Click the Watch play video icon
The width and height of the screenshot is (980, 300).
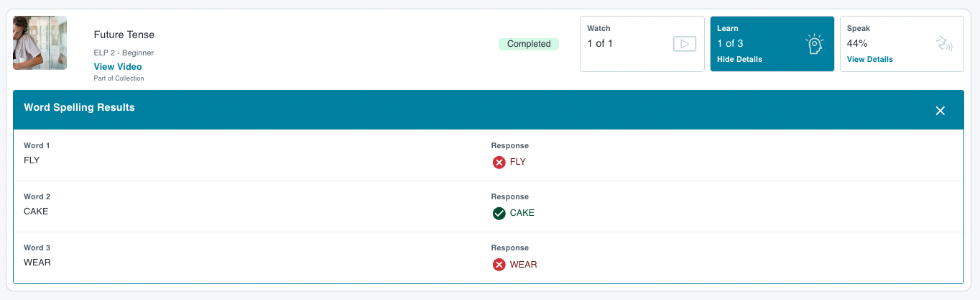coord(685,44)
